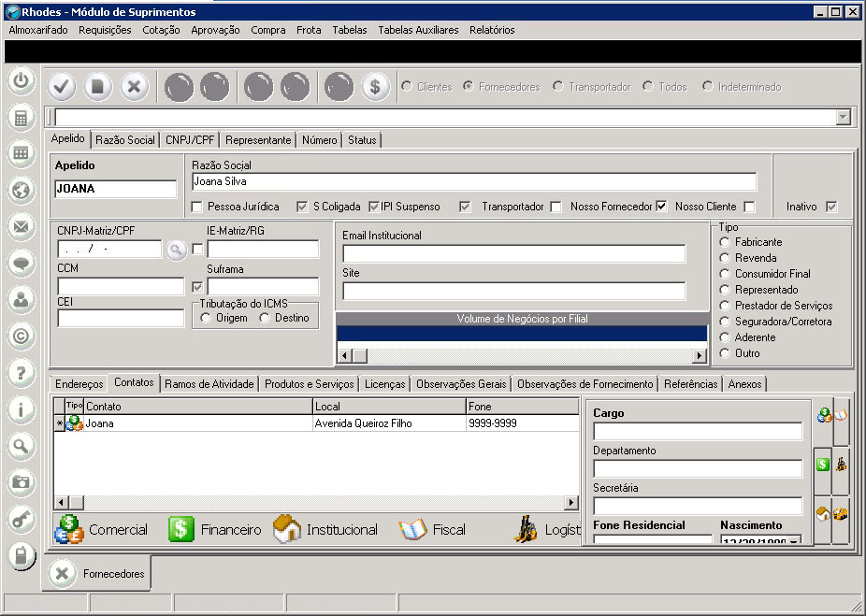Open the calculator sidebar icon
Screen dimensions: 866x616
tap(21, 118)
